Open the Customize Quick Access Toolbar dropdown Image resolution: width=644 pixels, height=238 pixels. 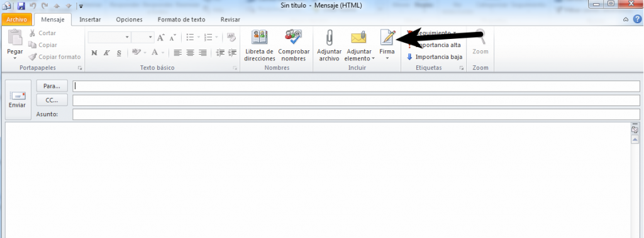(81, 6)
